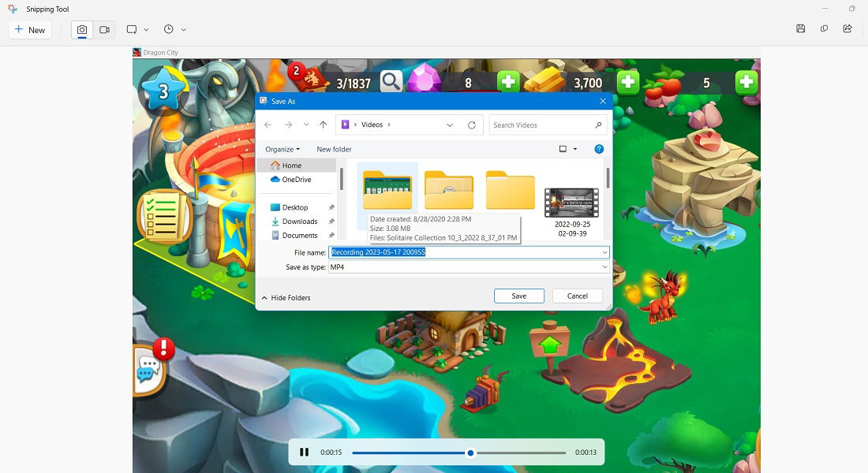Collapse the dialog with Hide Folders
Viewport: 868px width, 473px height.
(286, 297)
